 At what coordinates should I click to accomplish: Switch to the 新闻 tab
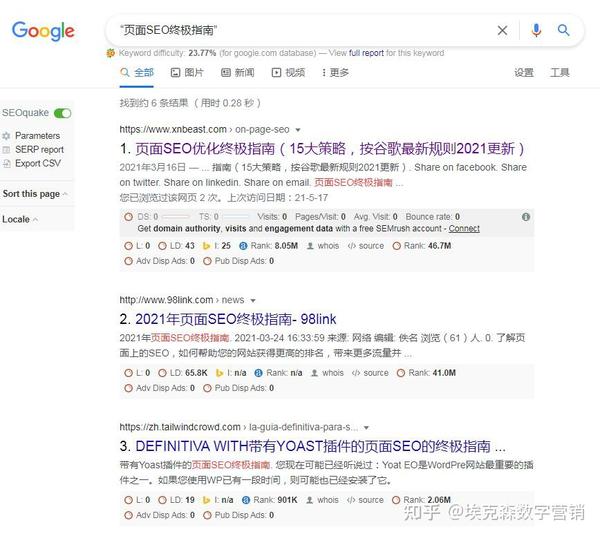pos(237,72)
